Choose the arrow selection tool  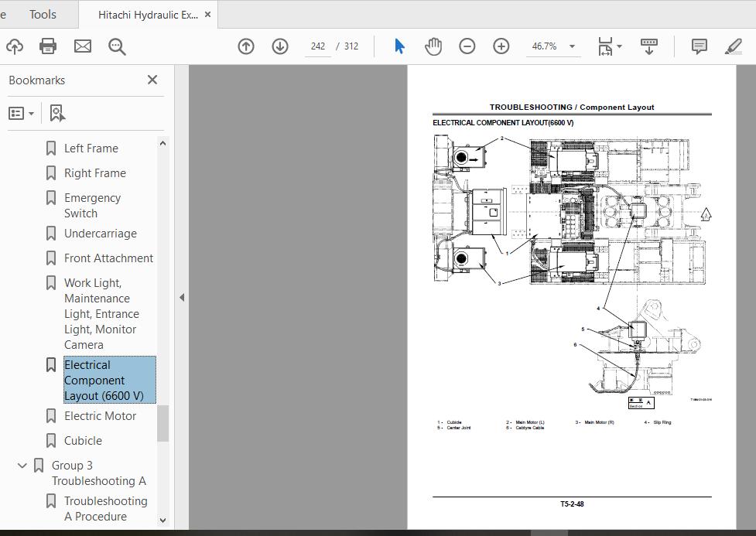tap(399, 46)
